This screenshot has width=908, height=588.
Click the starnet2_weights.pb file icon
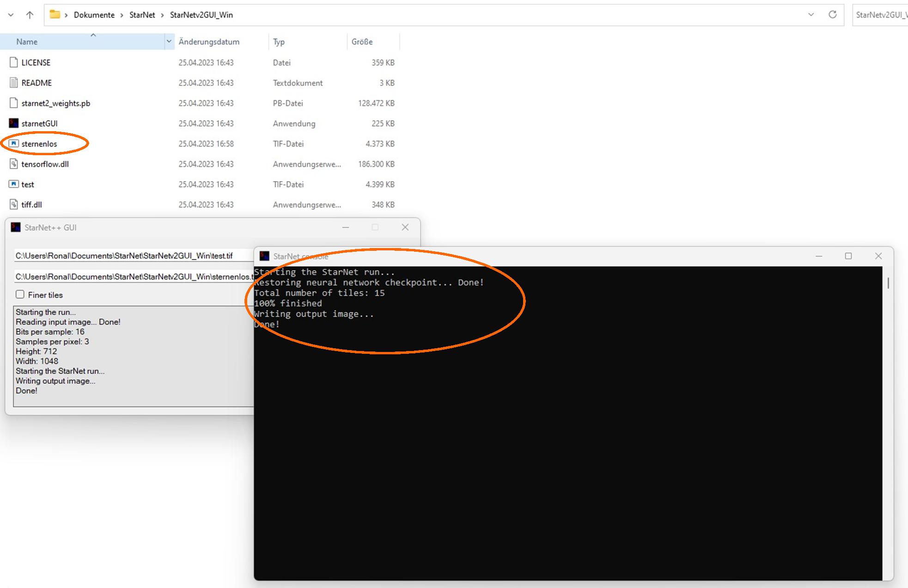pos(14,103)
